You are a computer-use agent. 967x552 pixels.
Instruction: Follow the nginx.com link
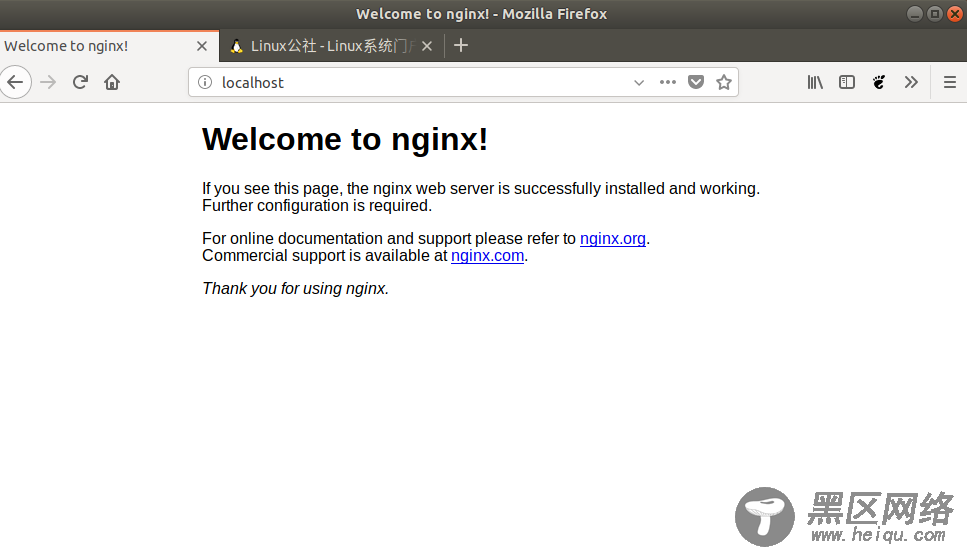point(487,256)
